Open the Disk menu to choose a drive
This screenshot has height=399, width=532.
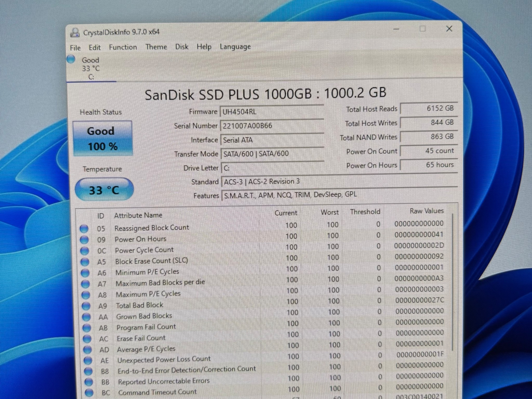(x=182, y=47)
